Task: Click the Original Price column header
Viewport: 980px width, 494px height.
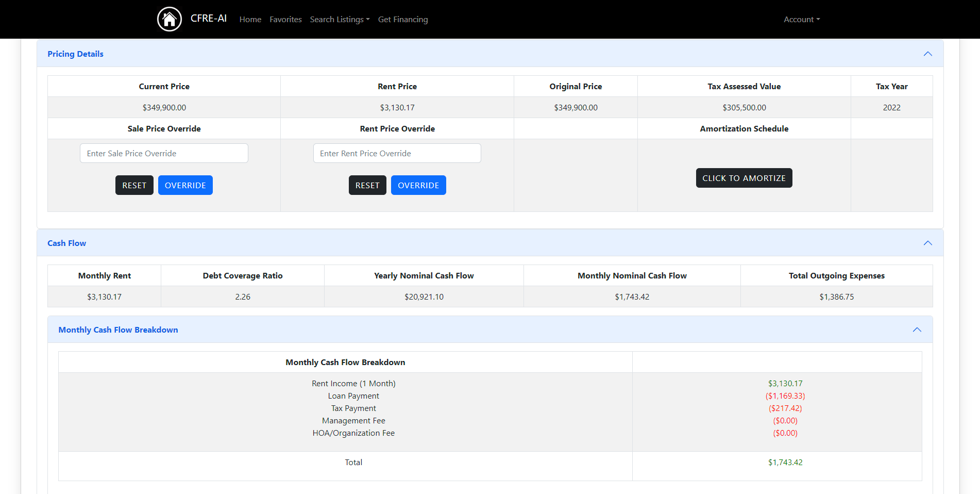Action: (x=576, y=87)
